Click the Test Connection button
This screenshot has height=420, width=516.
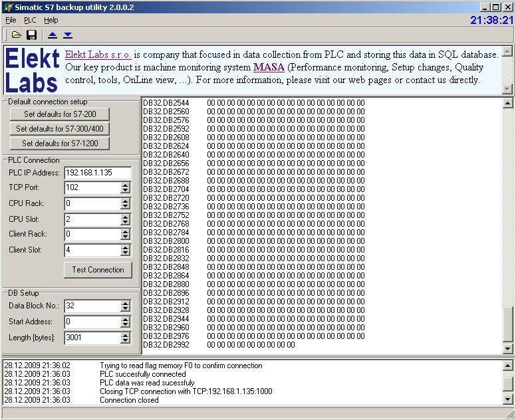[98, 270]
